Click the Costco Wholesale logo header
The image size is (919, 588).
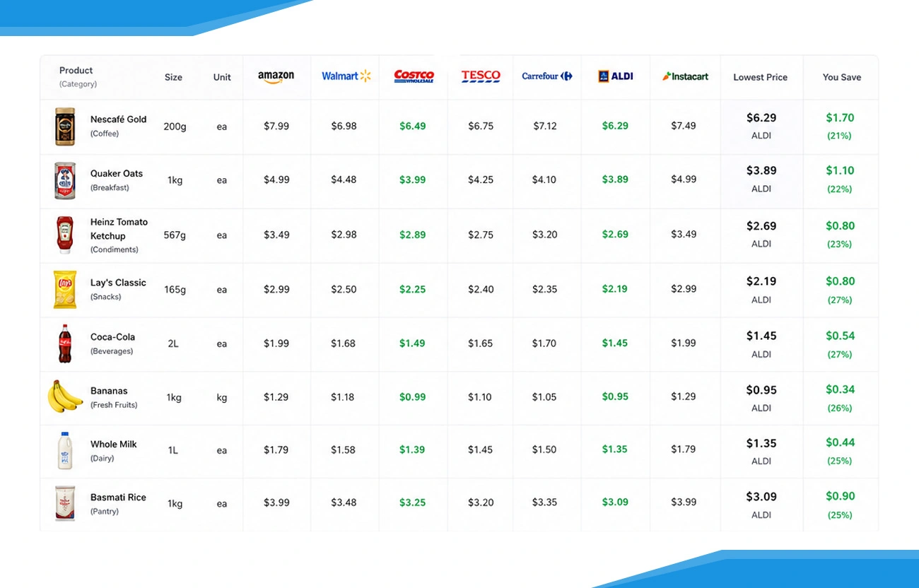[414, 76]
